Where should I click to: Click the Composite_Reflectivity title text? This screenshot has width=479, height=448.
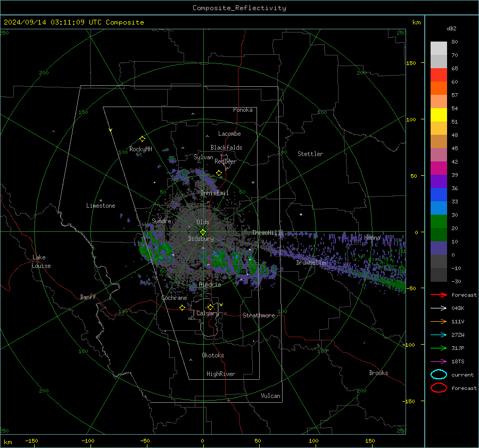click(x=239, y=8)
